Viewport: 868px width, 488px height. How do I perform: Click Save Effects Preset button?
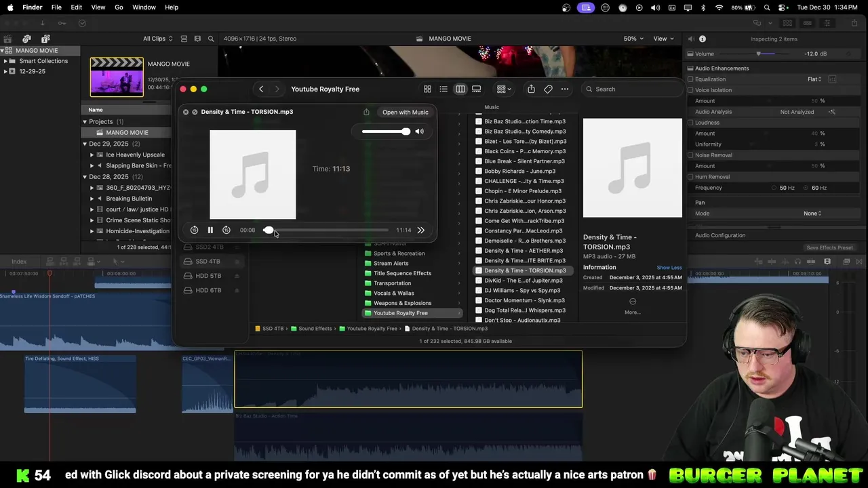(x=829, y=247)
